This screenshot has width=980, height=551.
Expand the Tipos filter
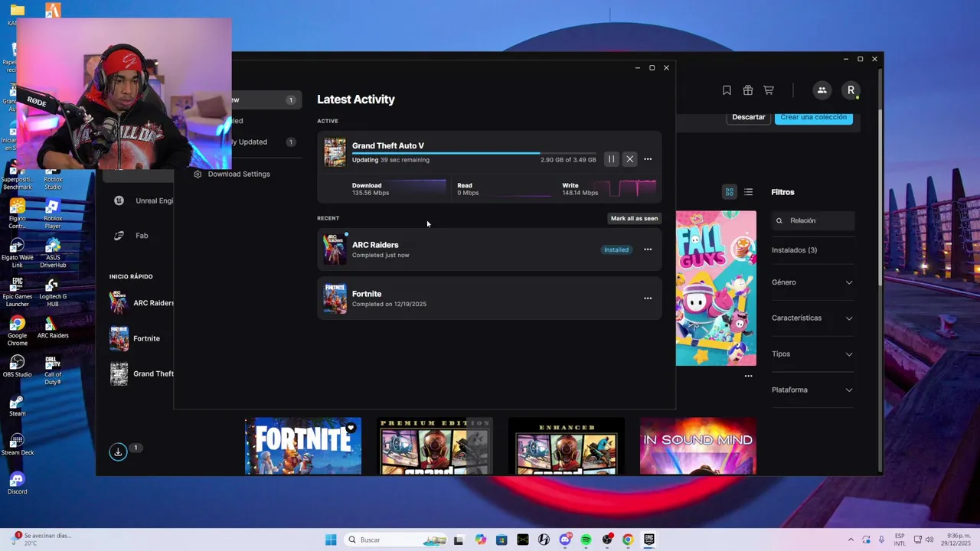(812, 354)
